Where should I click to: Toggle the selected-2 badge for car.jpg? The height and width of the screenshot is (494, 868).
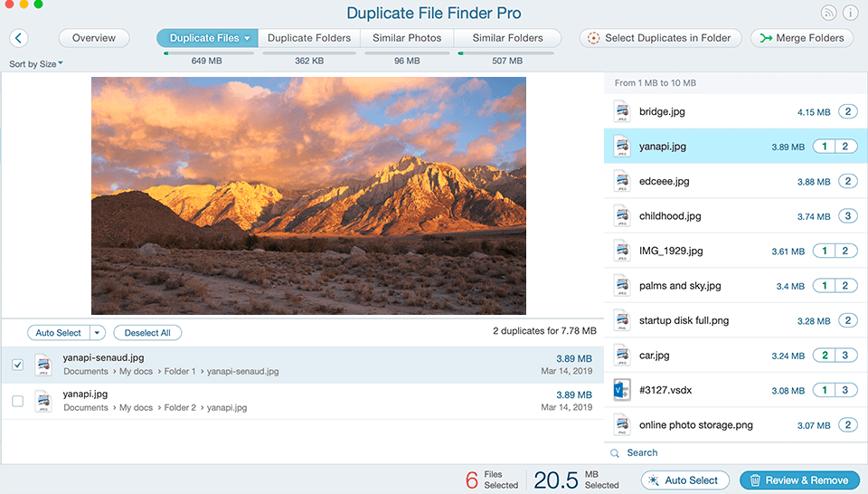pyautogui.click(x=825, y=355)
